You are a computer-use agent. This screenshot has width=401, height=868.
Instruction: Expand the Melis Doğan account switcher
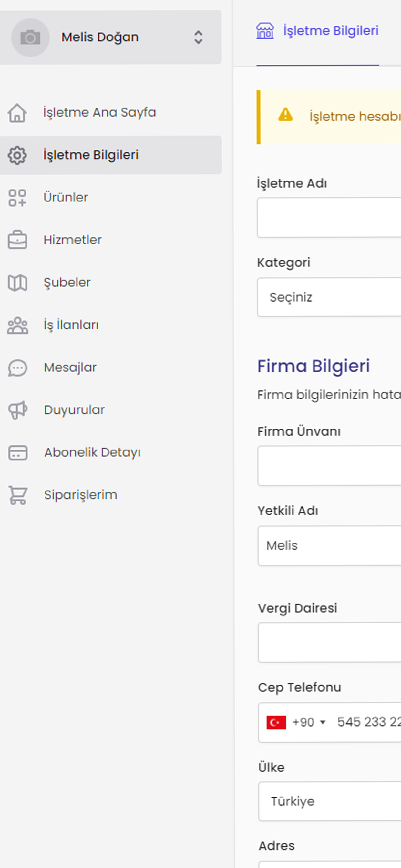point(198,37)
